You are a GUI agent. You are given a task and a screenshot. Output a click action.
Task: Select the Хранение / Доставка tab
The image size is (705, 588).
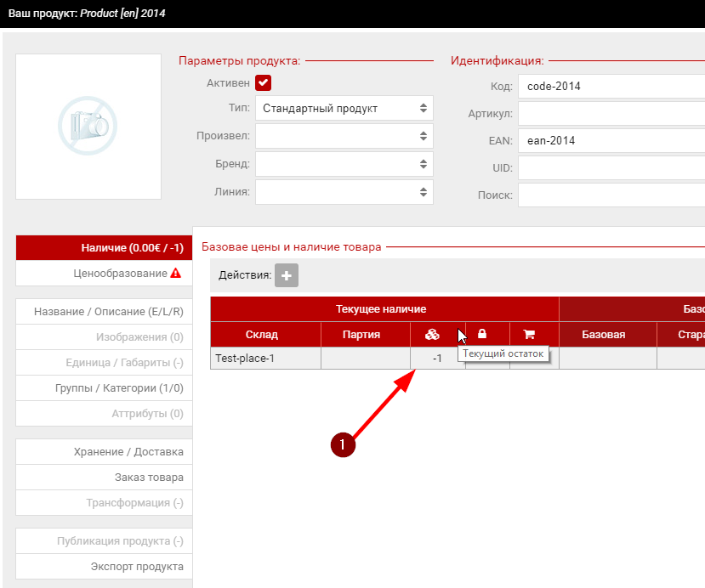click(128, 452)
